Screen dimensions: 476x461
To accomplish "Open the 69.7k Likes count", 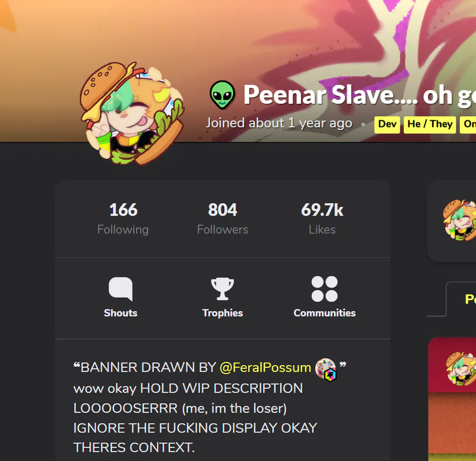I will (322, 218).
